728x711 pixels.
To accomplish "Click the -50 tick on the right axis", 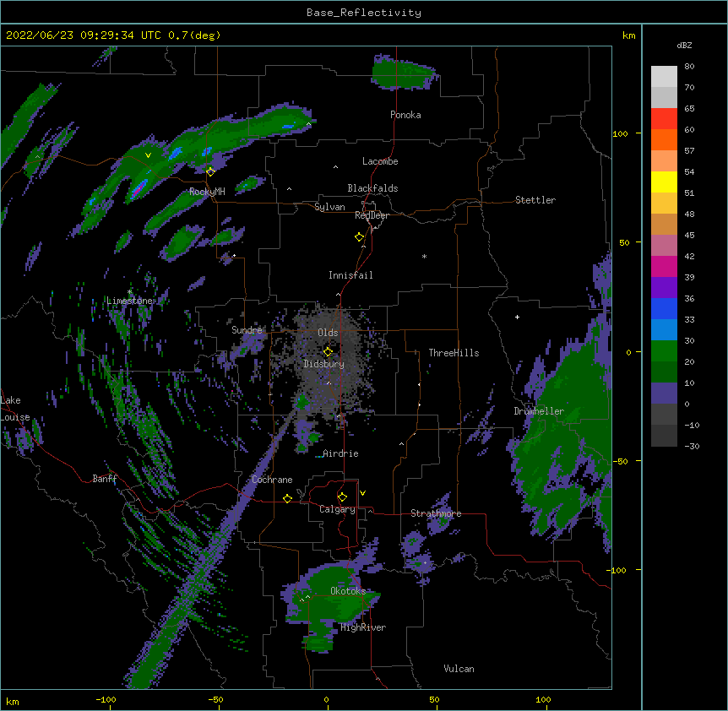I will [x=620, y=461].
